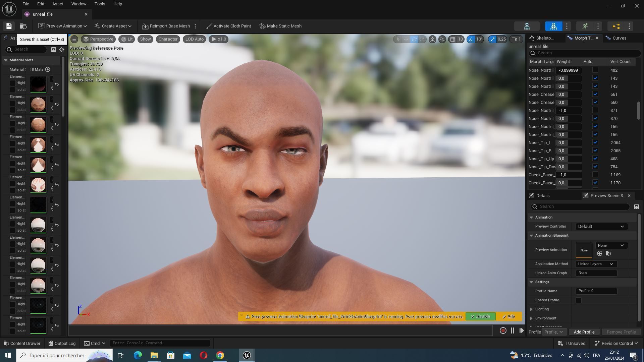
Task: Click the Make Static Mesh toolbar button
Action: pyautogui.click(x=280, y=26)
